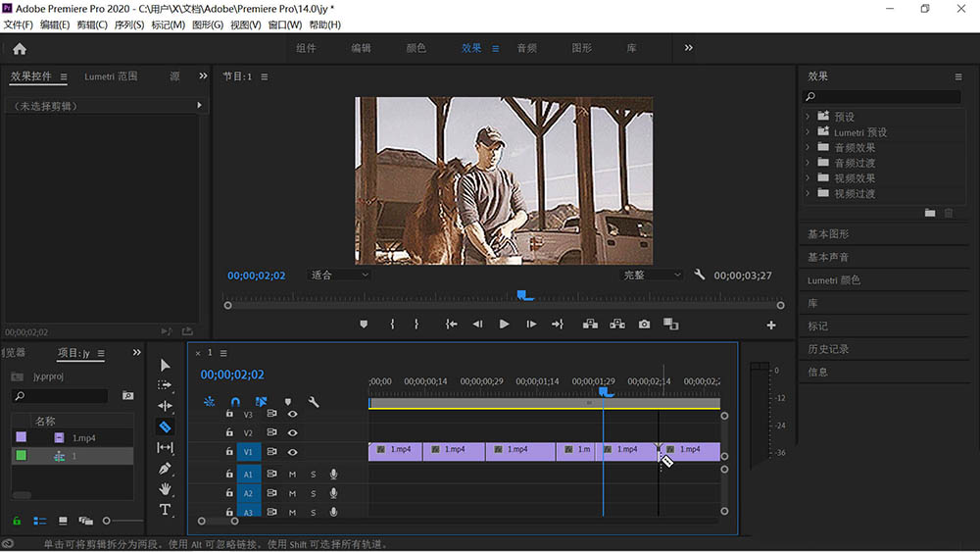Open the 适合 zoom level dropdown
The width and height of the screenshot is (980, 552).
click(x=339, y=276)
